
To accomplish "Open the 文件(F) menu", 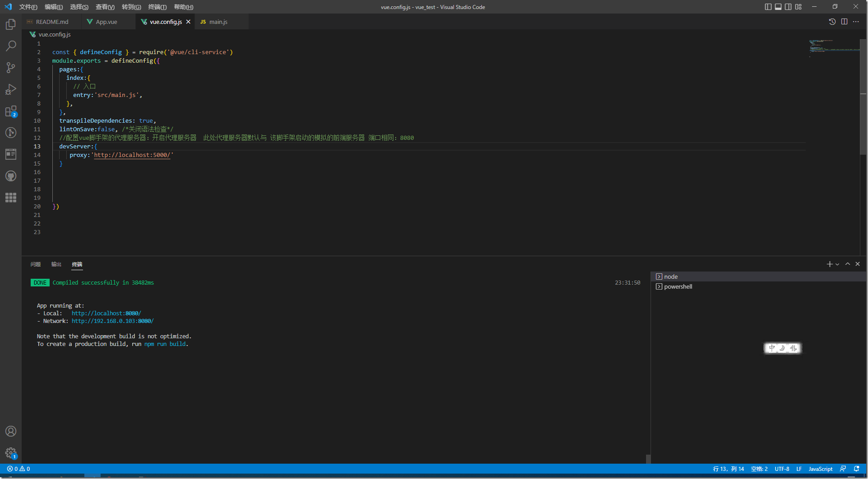I will 28,7.
